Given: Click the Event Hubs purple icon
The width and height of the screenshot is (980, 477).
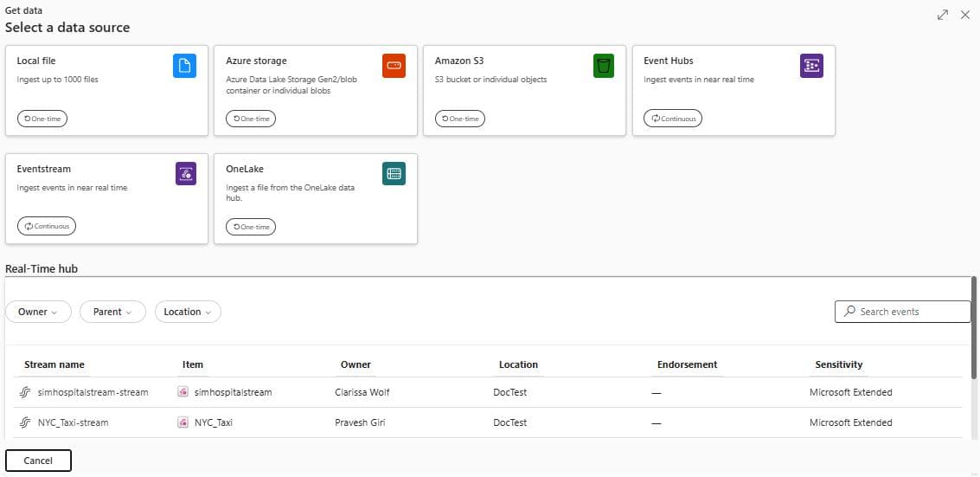Looking at the screenshot, I should [811, 66].
